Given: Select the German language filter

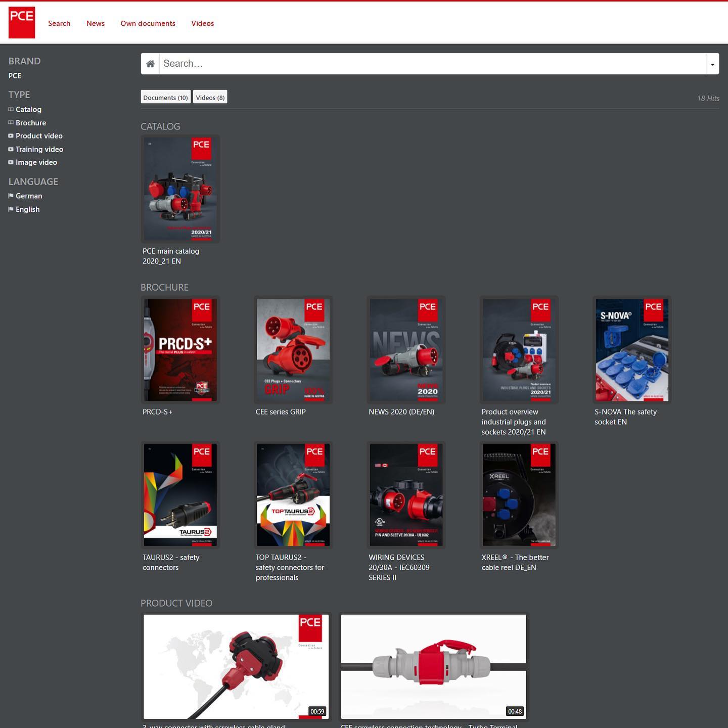Looking at the screenshot, I should pos(29,196).
